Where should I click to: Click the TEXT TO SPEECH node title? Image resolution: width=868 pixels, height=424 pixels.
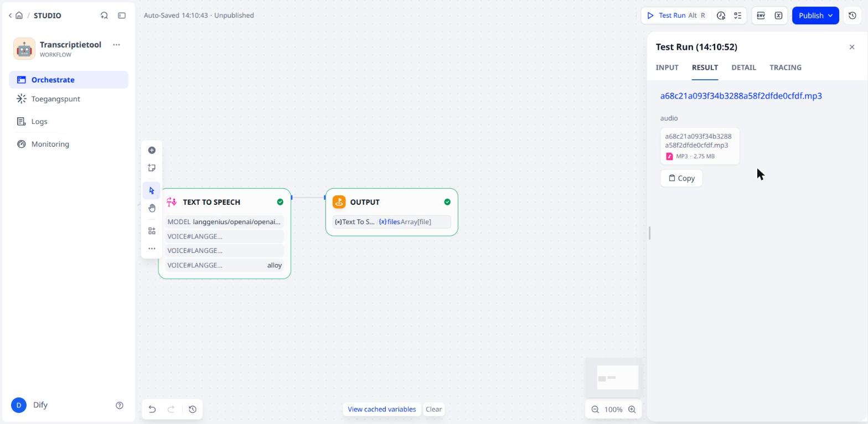pos(211,202)
